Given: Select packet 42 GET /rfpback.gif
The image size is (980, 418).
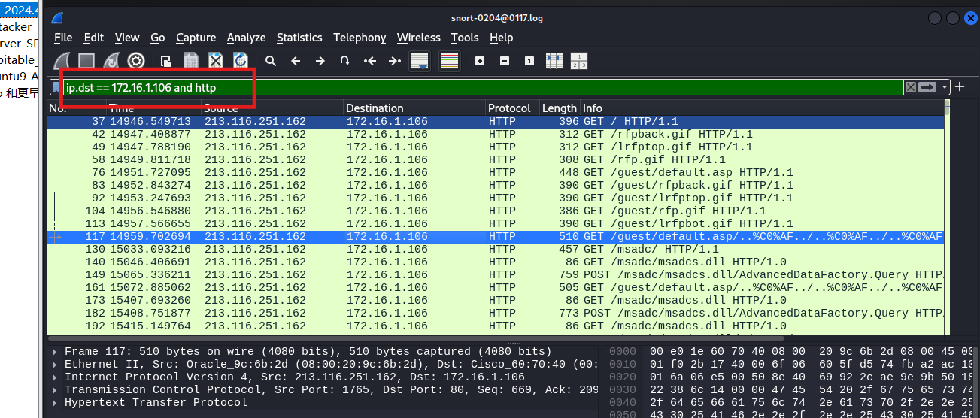Looking at the screenshot, I should (x=495, y=134).
